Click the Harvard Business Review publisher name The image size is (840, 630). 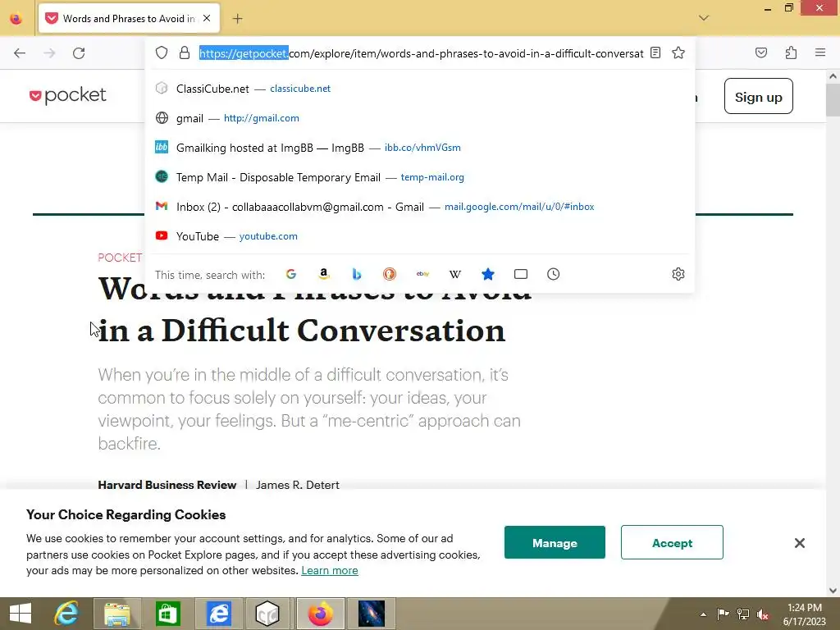(x=167, y=485)
